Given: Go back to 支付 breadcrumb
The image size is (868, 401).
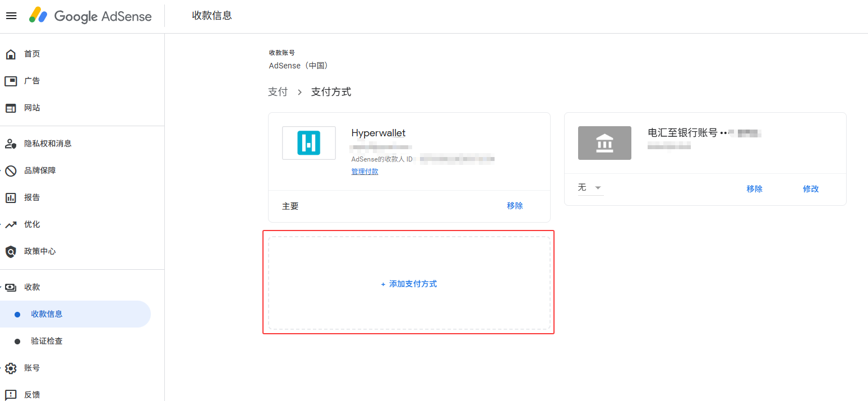Looking at the screenshot, I should (x=278, y=92).
